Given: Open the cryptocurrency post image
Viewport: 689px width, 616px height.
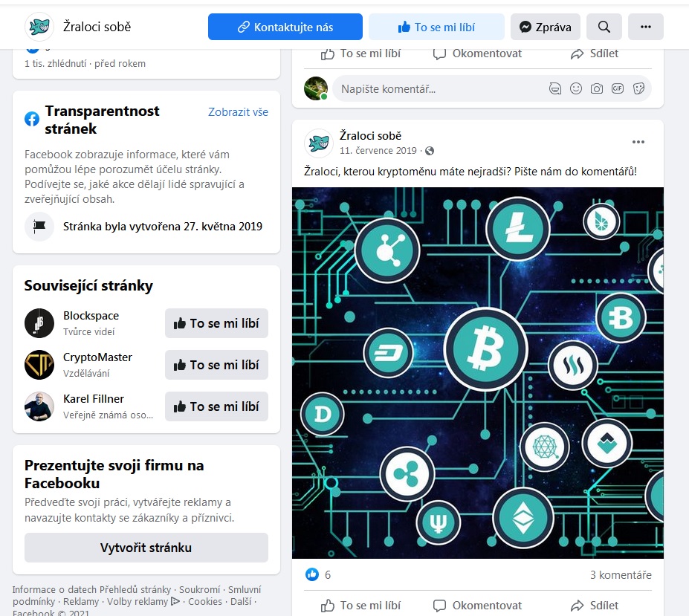Looking at the screenshot, I should [x=478, y=373].
